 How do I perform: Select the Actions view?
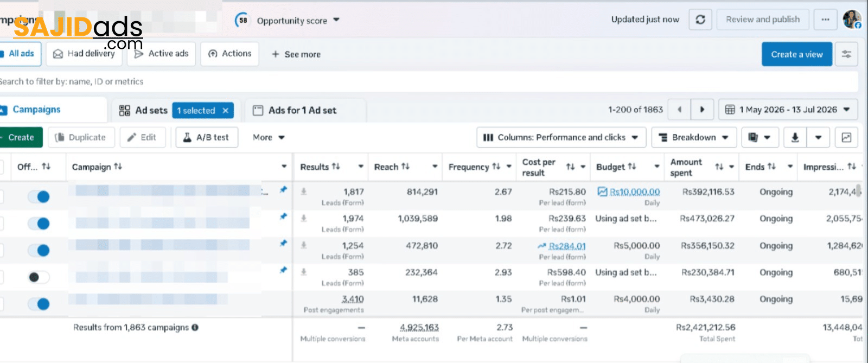point(230,54)
